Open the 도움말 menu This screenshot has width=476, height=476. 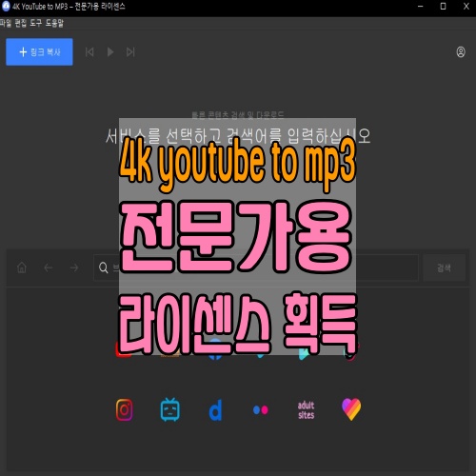click(54, 23)
